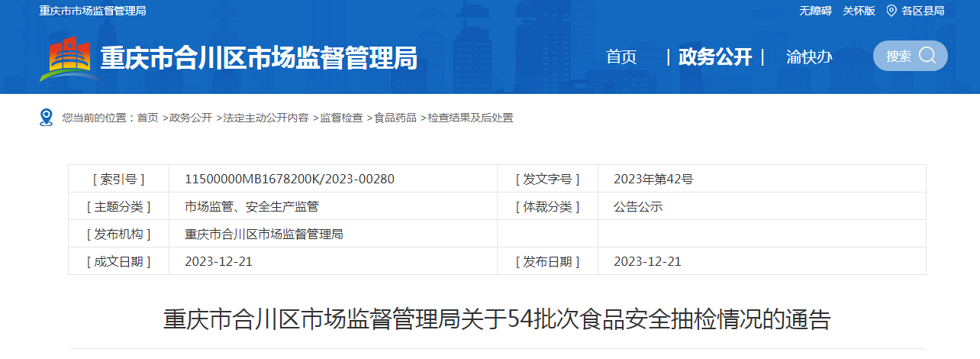Click 监督检查 breadcrumb link
980x359 pixels.
point(341,118)
